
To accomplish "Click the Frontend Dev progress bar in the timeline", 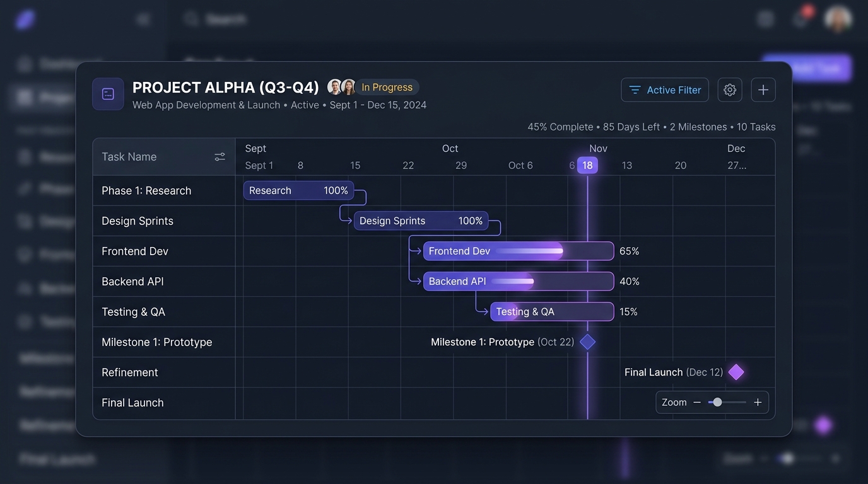I will pos(519,251).
